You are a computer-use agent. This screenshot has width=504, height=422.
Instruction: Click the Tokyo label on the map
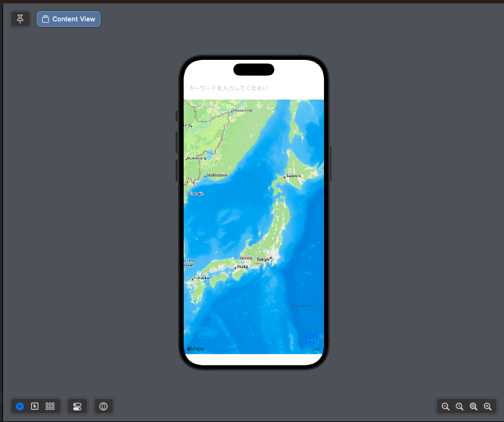click(x=262, y=260)
